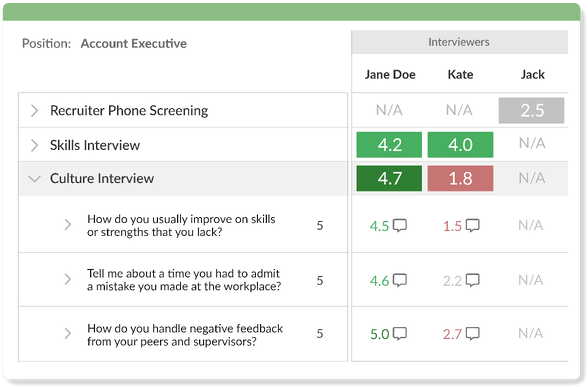Open comment bubble next to Jane's 5.0
588x387 pixels.
click(400, 333)
